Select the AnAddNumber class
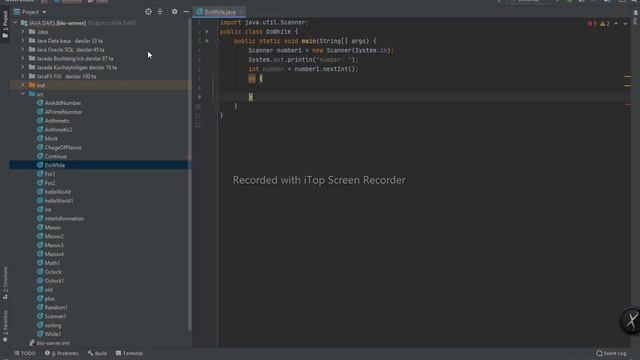Image resolution: width=640 pixels, height=360 pixels. pyautogui.click(x=63, y=103)
